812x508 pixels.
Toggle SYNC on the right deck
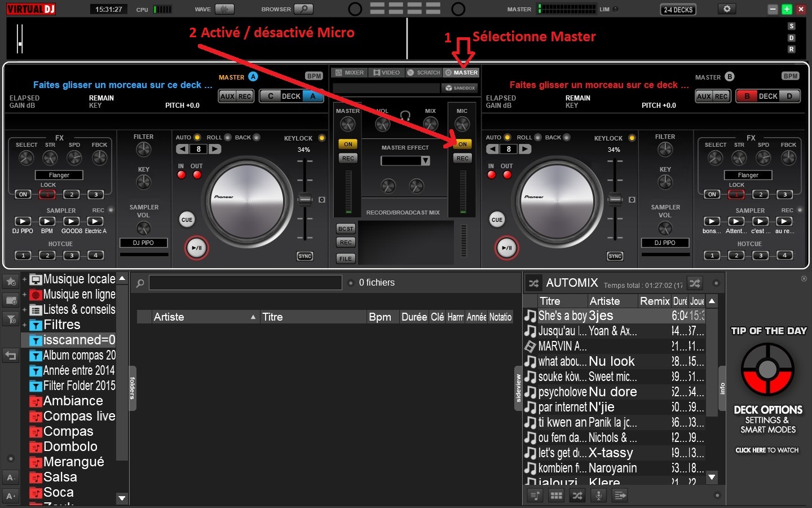point(615,256)
